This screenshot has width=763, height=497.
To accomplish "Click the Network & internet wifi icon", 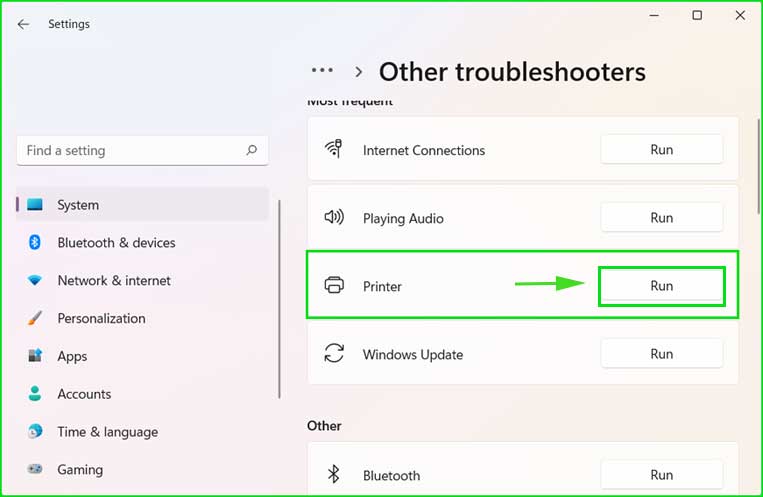I will 35,280.
